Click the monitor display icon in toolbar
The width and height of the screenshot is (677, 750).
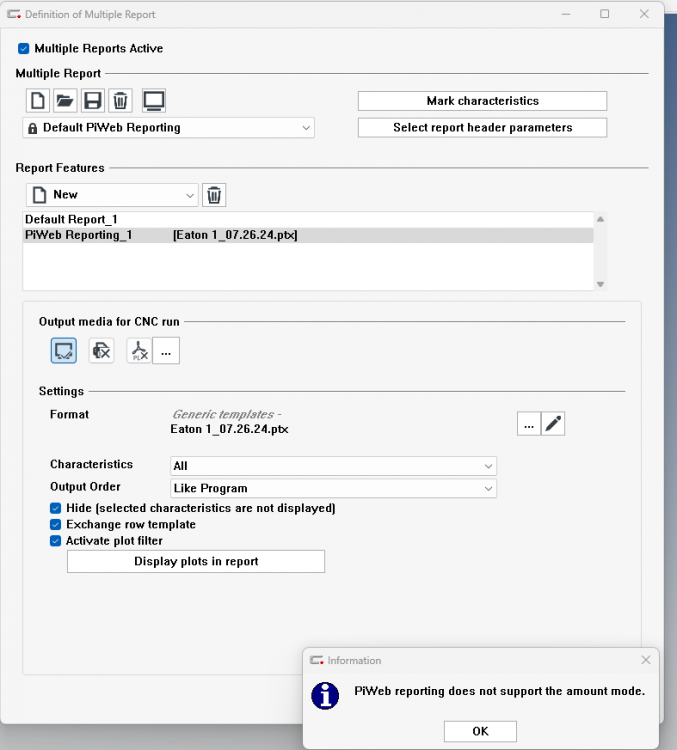tap(154, 101)
